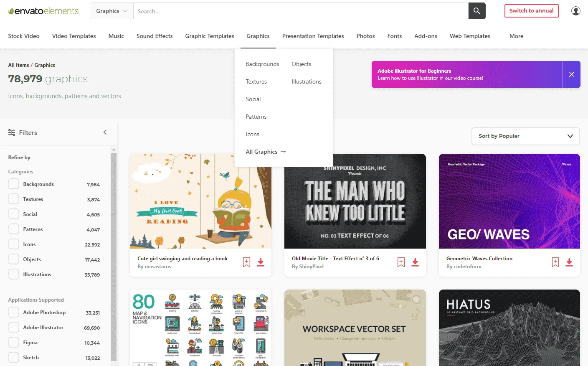Open author codetoform profile link
Screen dimensions: 588x366
pos(467,267)
